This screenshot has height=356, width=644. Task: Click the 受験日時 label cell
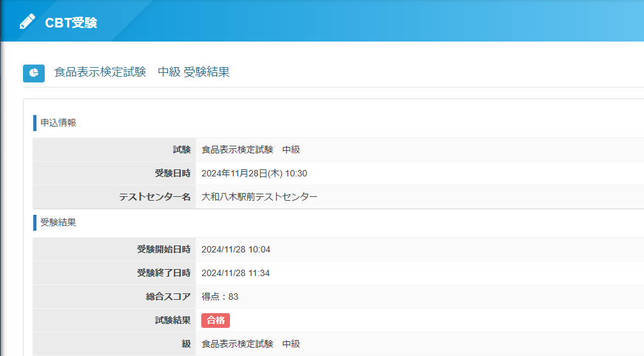point(114,173)
